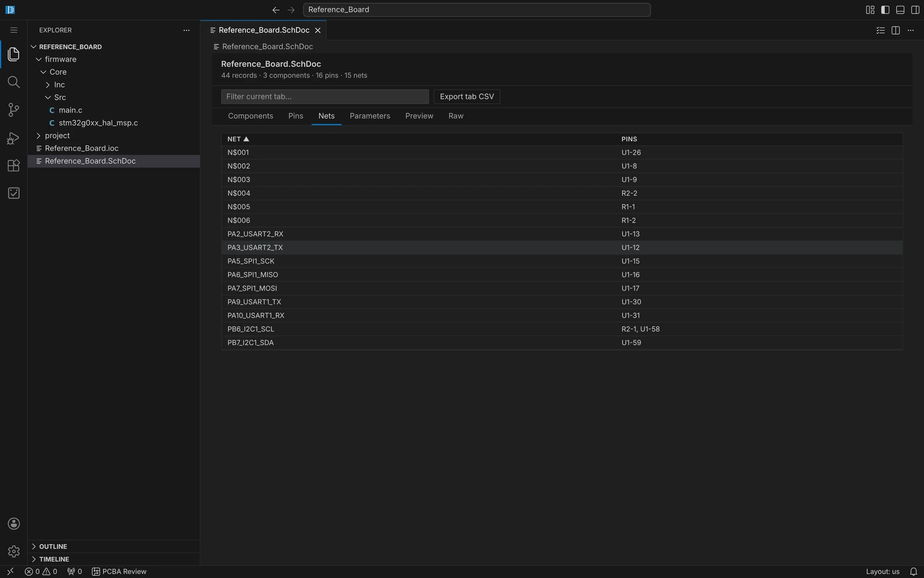This screenshot has height=578, width=924.
Task: Open PCBA Review in status bar
Action: click(119, 572)
